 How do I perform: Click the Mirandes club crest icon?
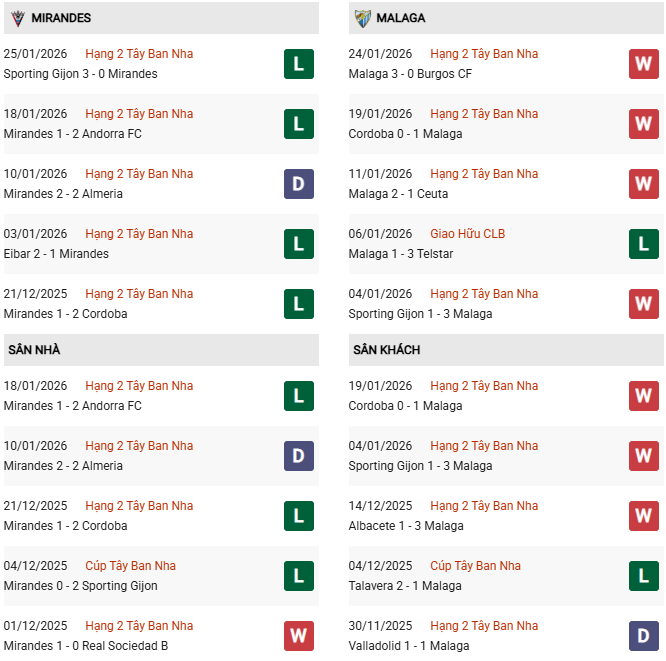[17, 18]
